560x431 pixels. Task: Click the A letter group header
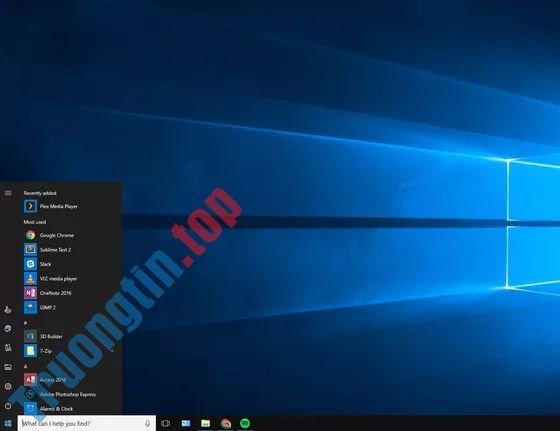(25, 366)
